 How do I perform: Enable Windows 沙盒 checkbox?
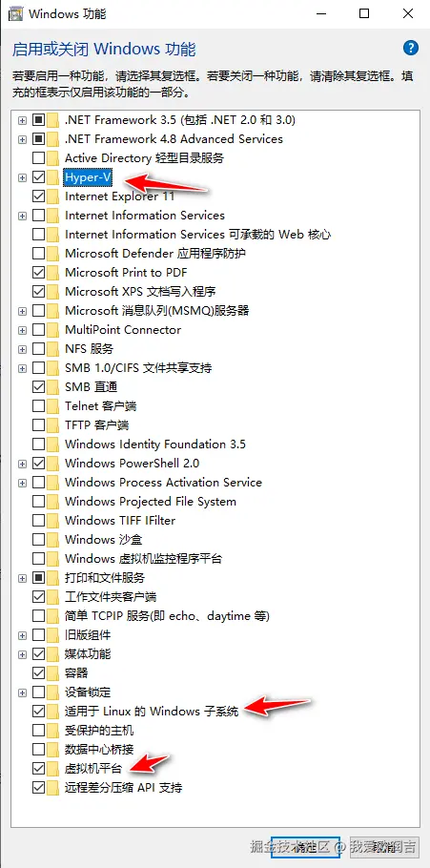coord(39,539)
